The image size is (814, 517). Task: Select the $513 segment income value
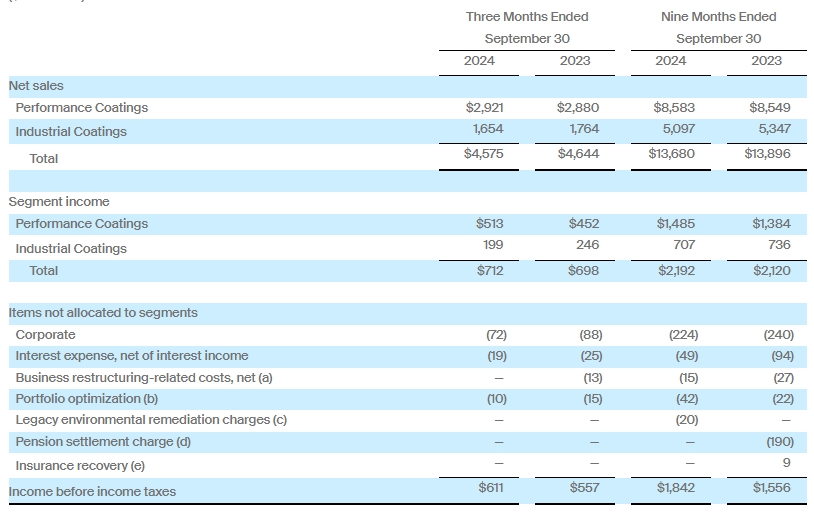(x=490, y=223)
